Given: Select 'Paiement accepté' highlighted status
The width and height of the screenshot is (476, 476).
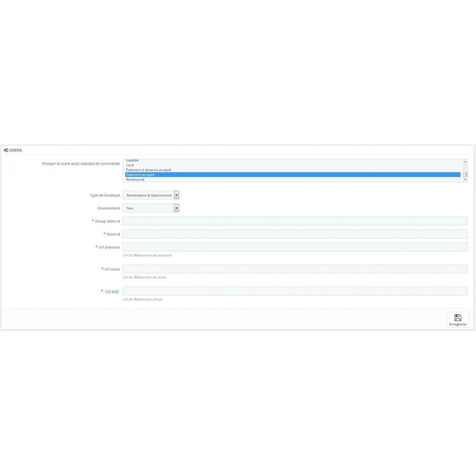Looking at the screenshot, I should pyautogui.click(x=293, y=175).
